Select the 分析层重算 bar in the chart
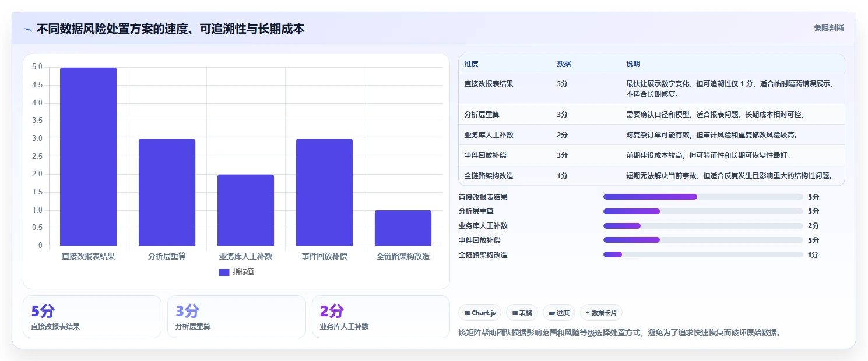 point(167,192)
